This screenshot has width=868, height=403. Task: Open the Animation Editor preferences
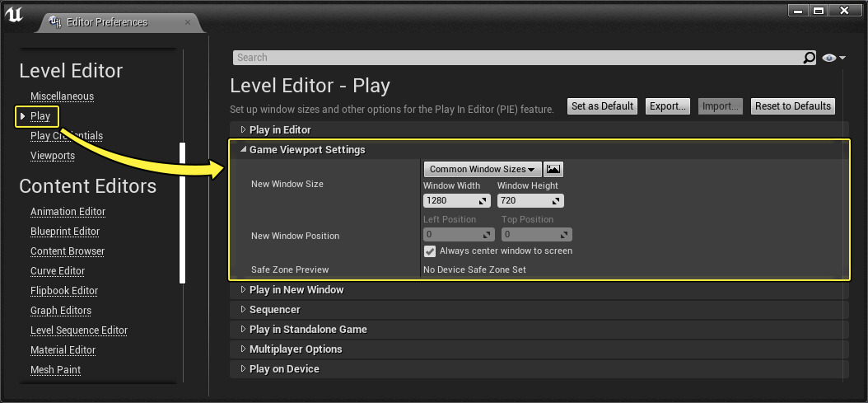(68, 212)
